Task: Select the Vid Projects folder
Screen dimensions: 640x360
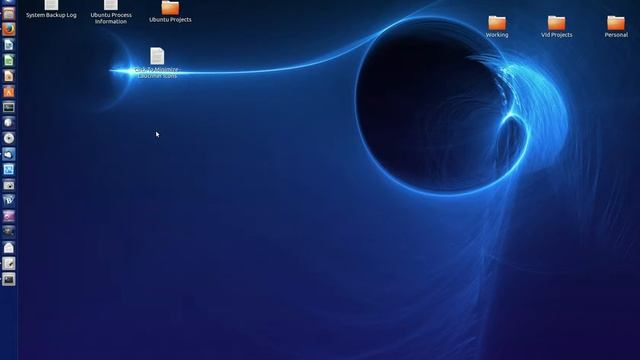Action: point(556,23)
